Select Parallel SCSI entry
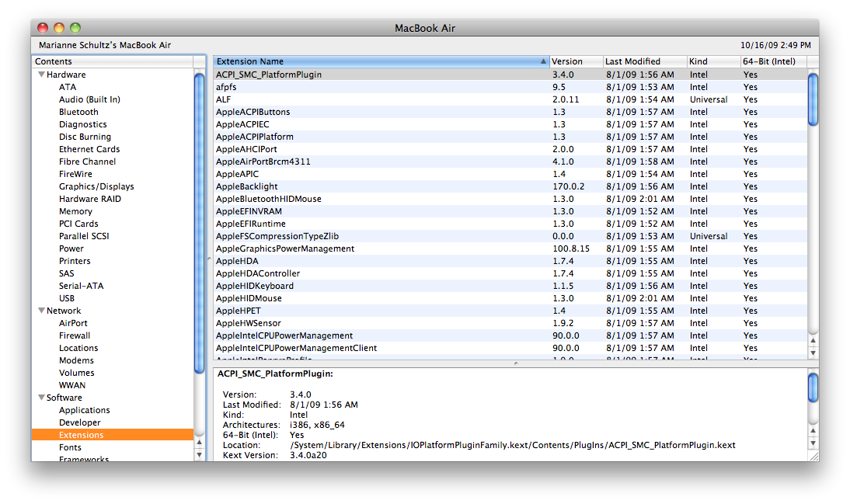This screenshot has width=850, height=504. (84, 236)
